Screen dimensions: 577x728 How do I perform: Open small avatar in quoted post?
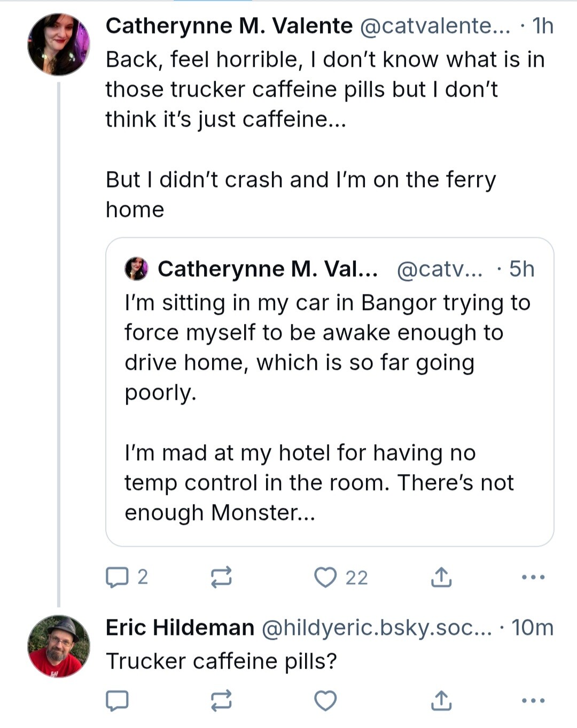(x=136, y=269)
